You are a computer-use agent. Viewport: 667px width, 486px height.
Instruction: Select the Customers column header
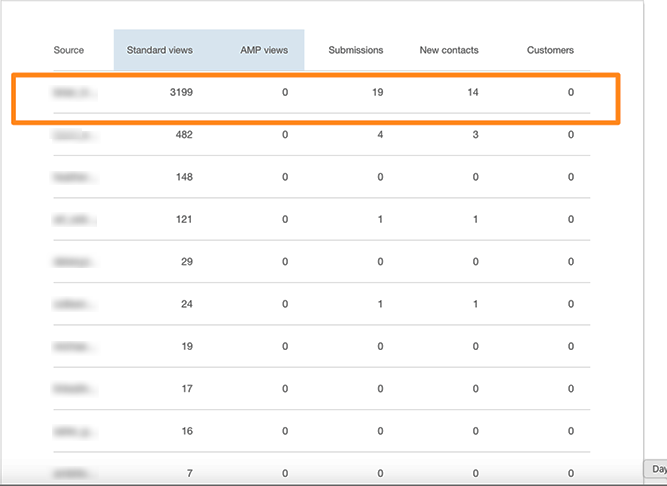pos(550,50)
